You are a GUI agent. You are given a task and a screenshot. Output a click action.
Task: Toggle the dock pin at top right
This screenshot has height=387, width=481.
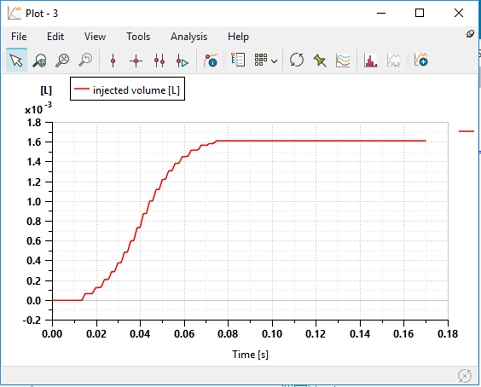470,34
